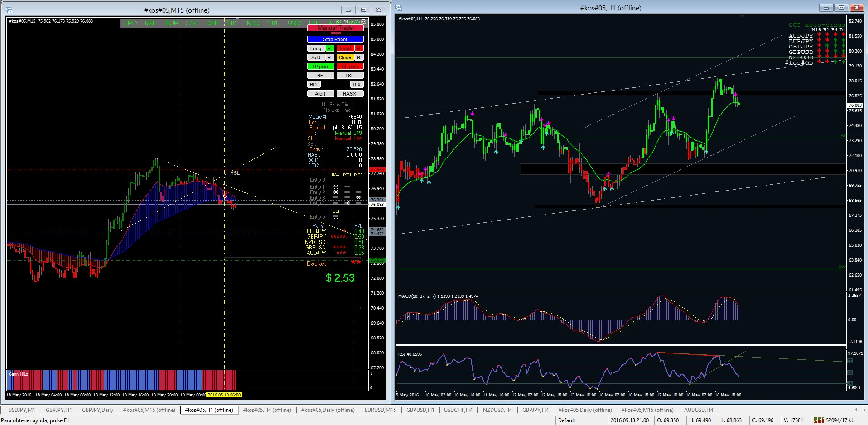Switch to the GBPJPY,H1 chart tab
Viewport: 868px width, 425px height.
pos(58,410)
